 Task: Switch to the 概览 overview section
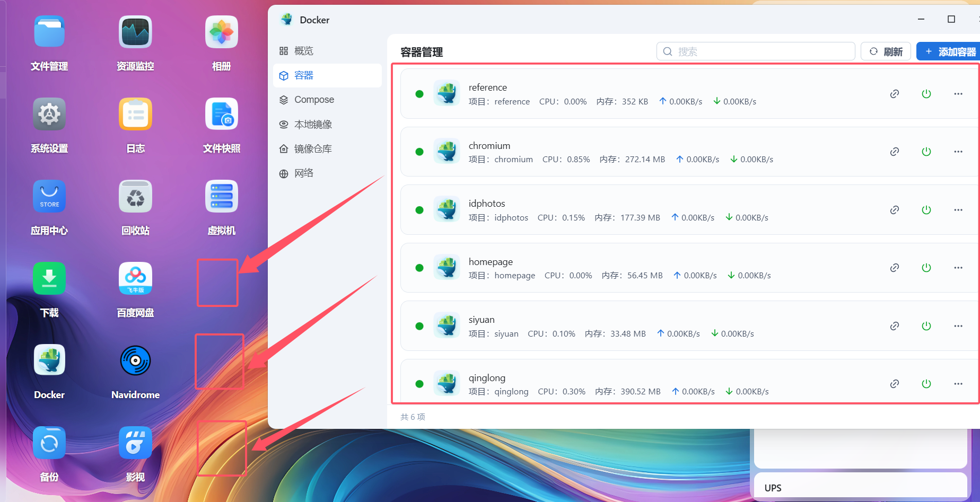click(327, 51)
